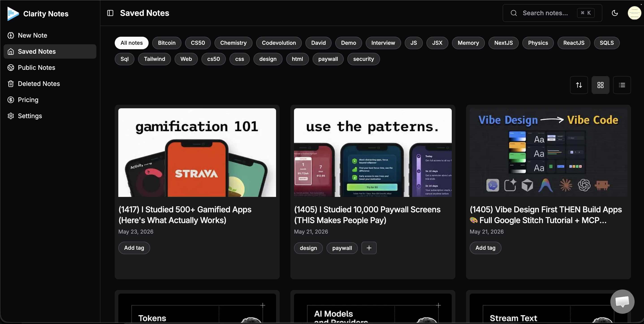Screen dimensions: 644x324
Task: Filter notes by Sql tag
Action: pyautogui.click(x=125, y=59)
